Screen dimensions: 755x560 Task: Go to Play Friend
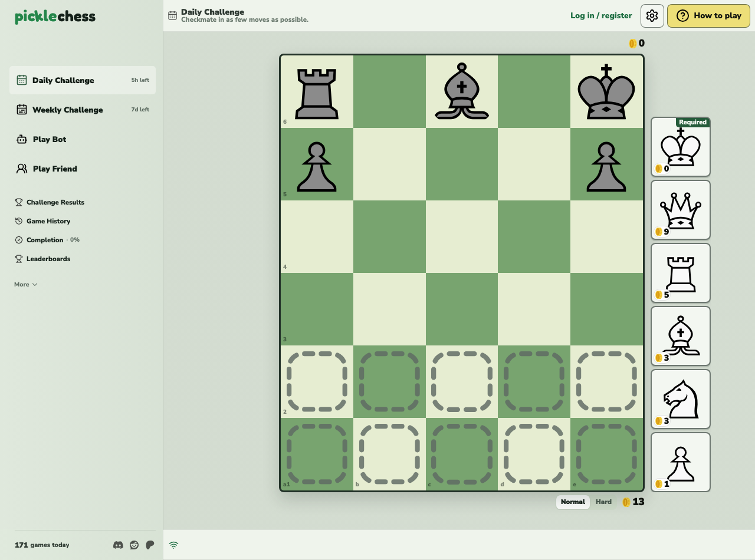pos(83,169)
